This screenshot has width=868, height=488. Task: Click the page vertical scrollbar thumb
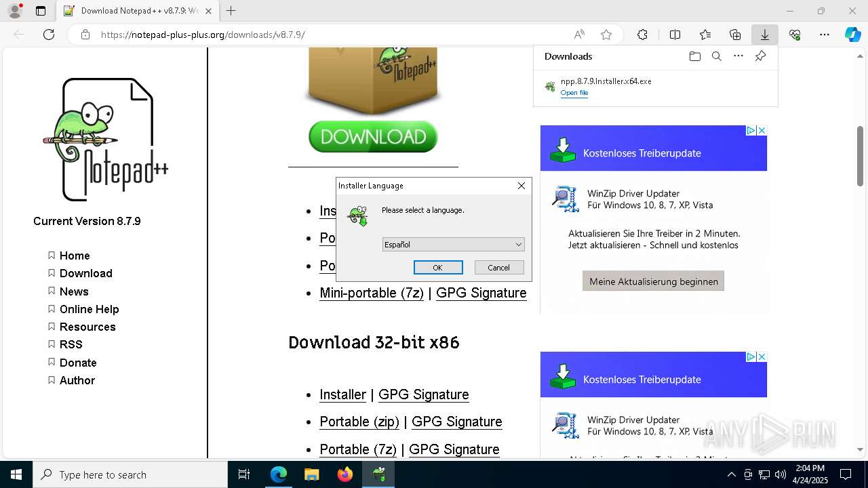861,156
